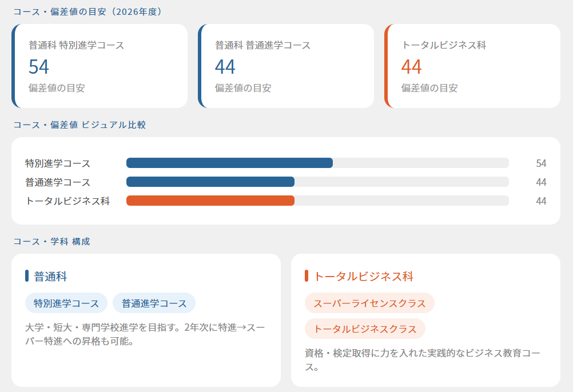Click the value 54 beside 特別進学コース bar
This screenshot has width=573, height=392.
(x=541, y=163)
